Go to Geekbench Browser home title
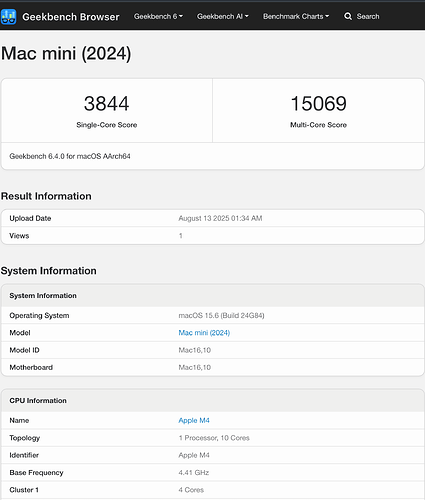Image resolution: width=425 pixels, height=500 pixels. [71, 17]
